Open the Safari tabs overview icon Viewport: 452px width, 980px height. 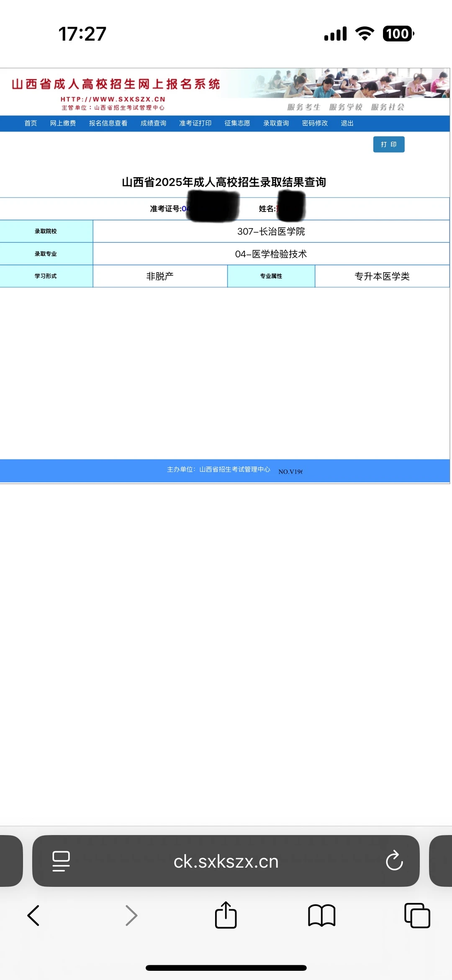point(417,916)
